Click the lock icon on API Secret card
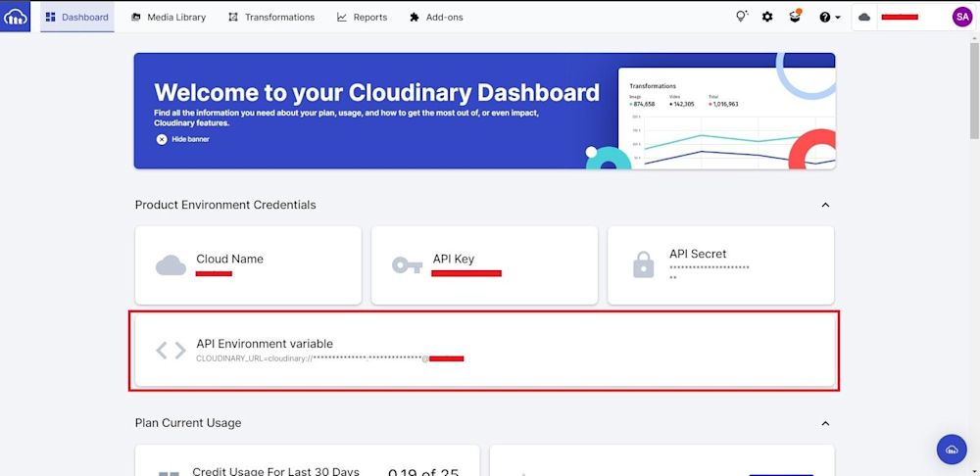Image resolution: width=980 pixels, height=476 pixels. point(643,264)
